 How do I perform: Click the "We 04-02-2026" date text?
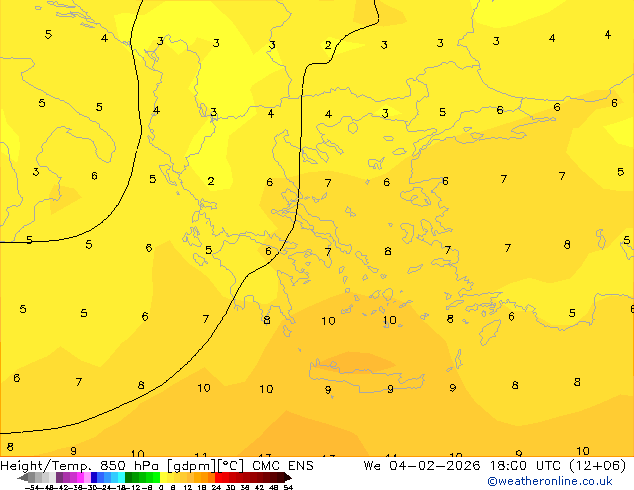pos(422,466)
